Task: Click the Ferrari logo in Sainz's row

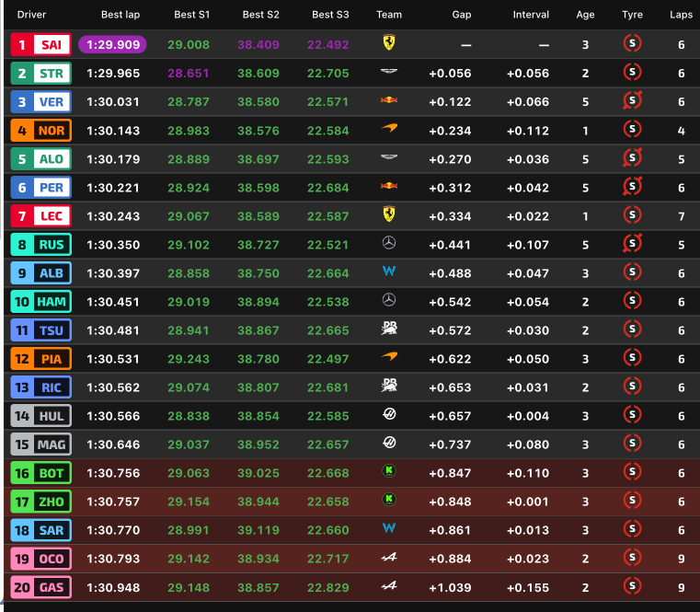Action: click(x=388, y=43)
